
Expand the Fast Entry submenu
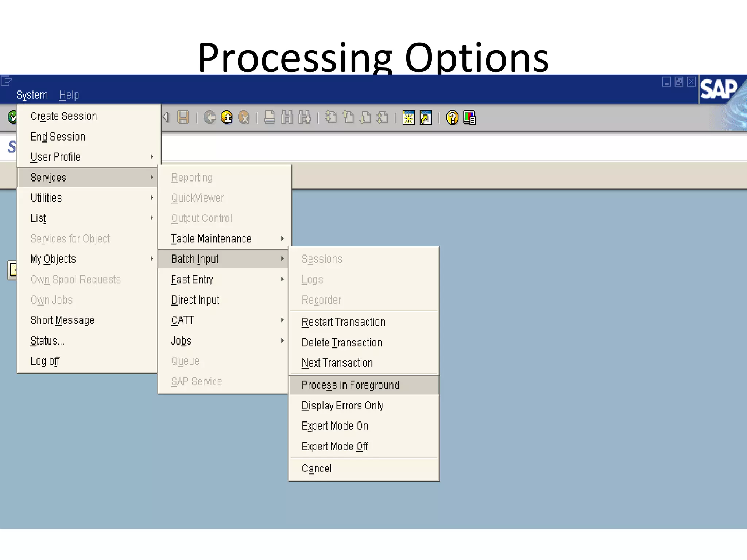223,280
